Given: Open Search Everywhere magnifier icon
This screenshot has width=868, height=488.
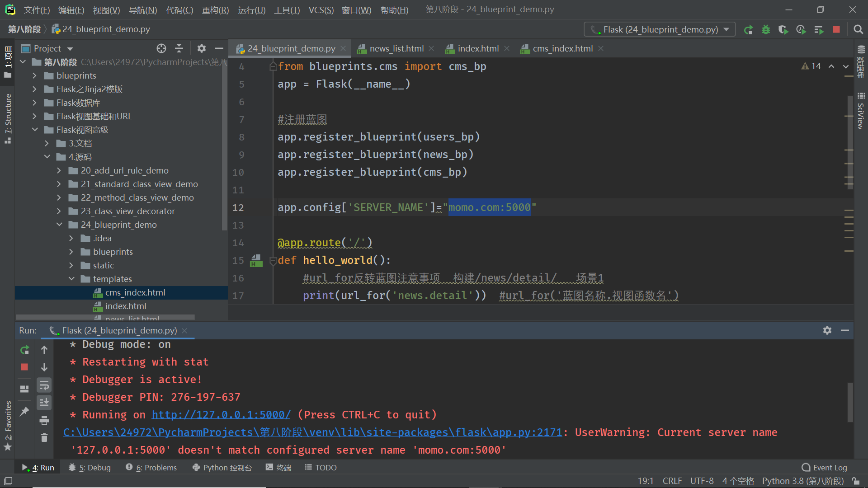Looking at the screenshot, I should [858, 29].
